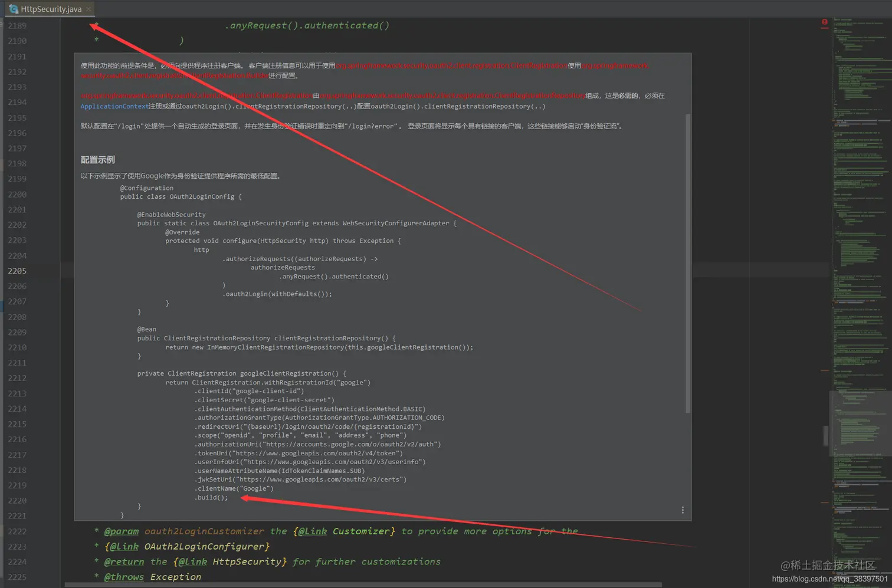Click the .userNameAttributeName line
892x588 pixels.
[x=280, y=471]
